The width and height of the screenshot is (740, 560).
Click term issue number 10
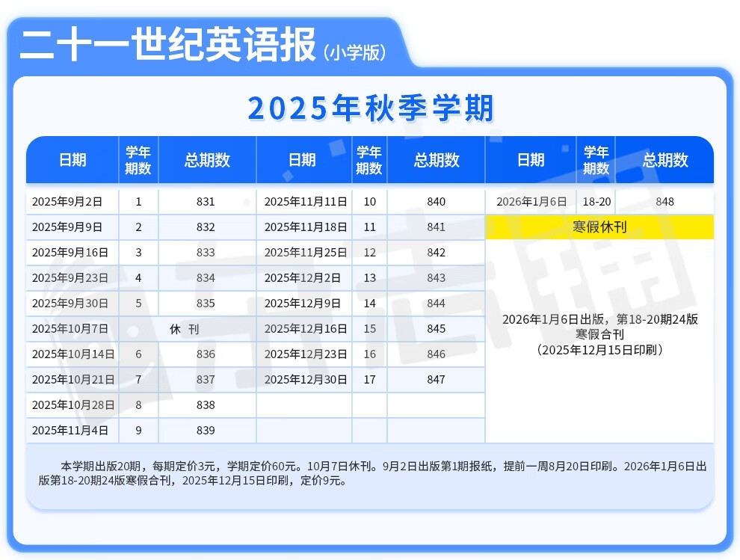pos(369,202)
